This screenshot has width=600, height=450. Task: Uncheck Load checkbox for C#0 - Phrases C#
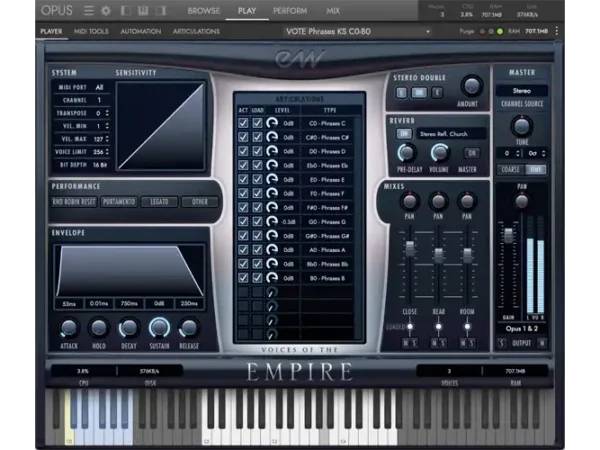(257, 137)
